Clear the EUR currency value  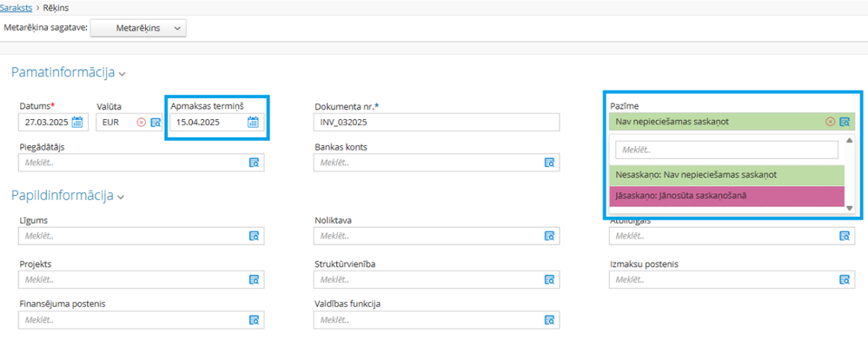pyautogui.click(x=141, y=123)
